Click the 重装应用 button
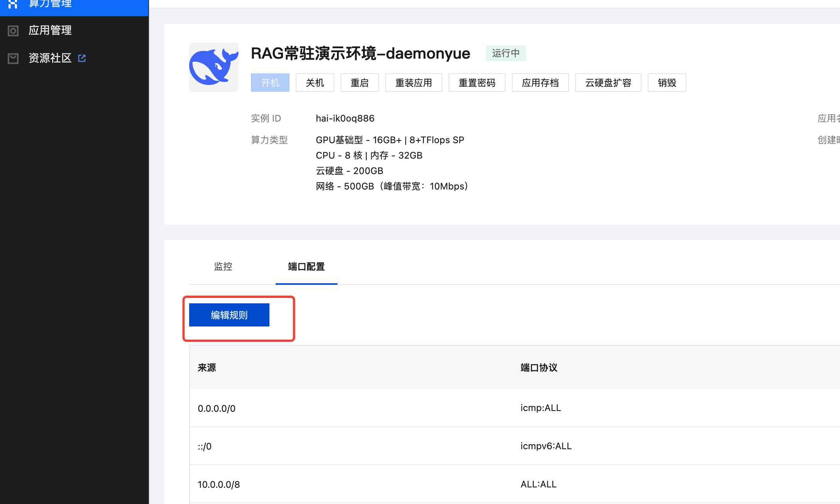This screenshot has width=840, height=504. pyautogui.click(x=413, y=83)
